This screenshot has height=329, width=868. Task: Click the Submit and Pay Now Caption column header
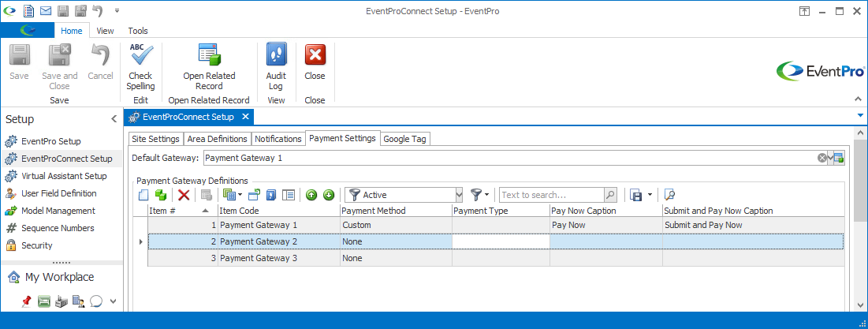pos(754,211)
